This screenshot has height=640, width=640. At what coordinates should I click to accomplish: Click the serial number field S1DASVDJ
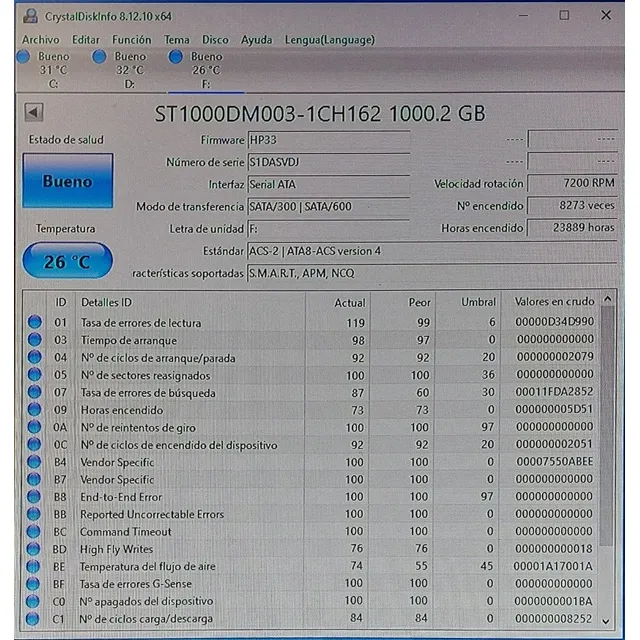pyautogui.click(x=329, y=162)
